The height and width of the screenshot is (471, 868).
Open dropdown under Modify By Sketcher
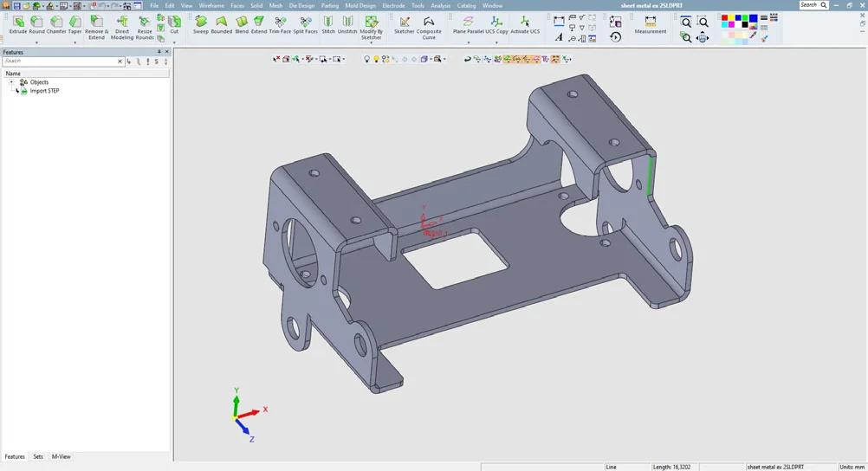pos(372,43)
